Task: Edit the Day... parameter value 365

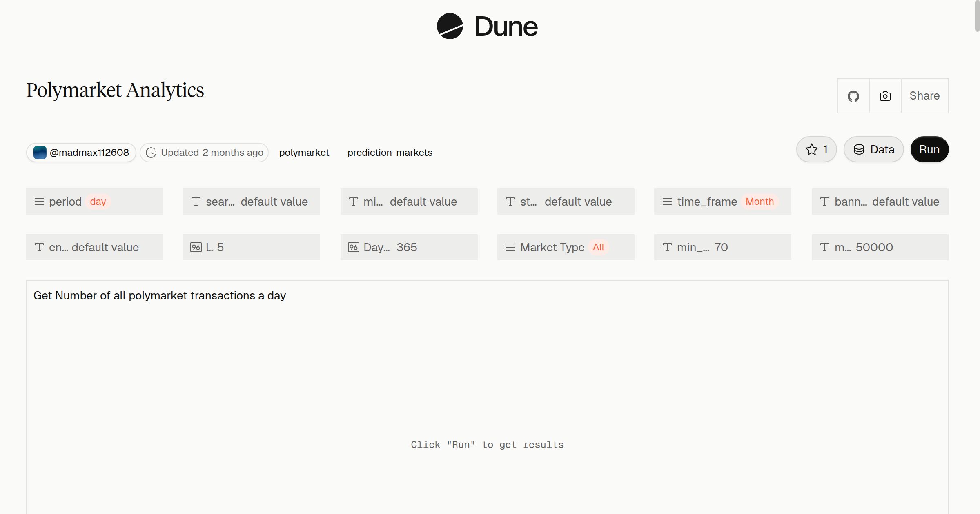Action: click(409, 247)
